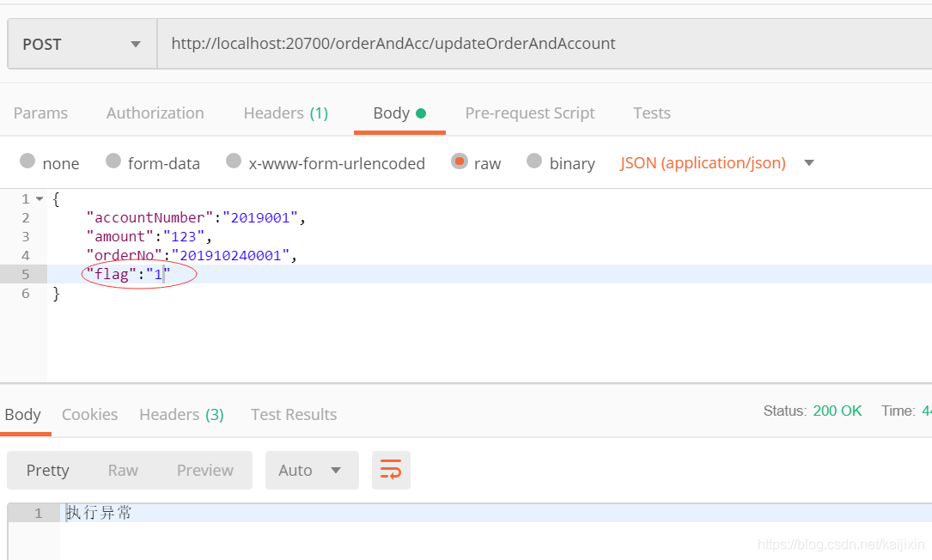Open the response Headers (3) tab
The image size is (932, 560).
181,414
